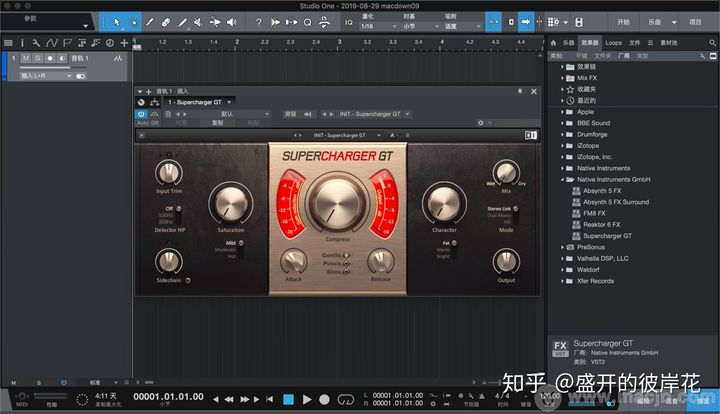The height and width of the screenshot is (414, 720).
Task: Open the quantize 1/16 dropdown
Action: point(378,26)
